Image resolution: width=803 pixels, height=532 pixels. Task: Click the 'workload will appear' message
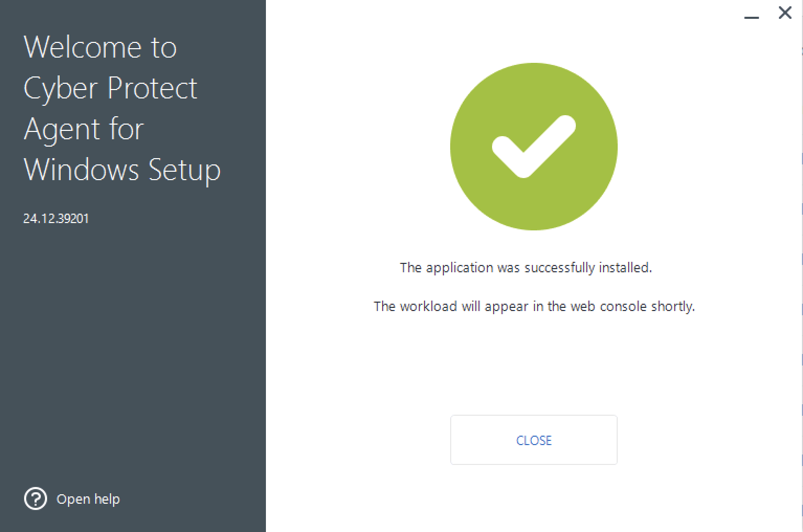coord(534,306)
